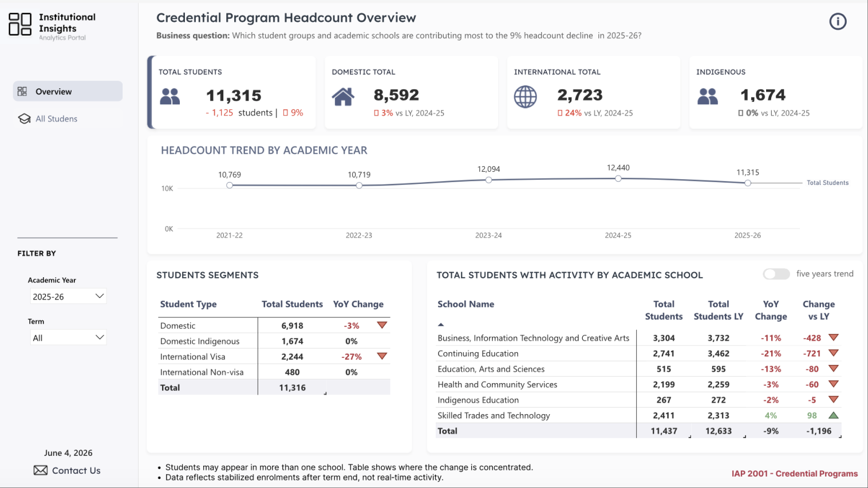Click red arrow in Education, Arts and Sciences row
The height and width of the screenshot is (488, 868).
click(834, 369)
